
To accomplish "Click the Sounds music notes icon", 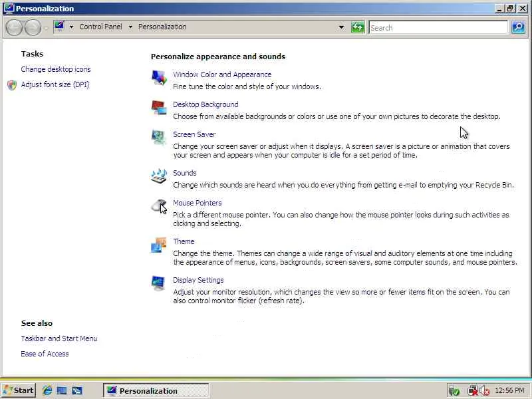I will [159, 176].
